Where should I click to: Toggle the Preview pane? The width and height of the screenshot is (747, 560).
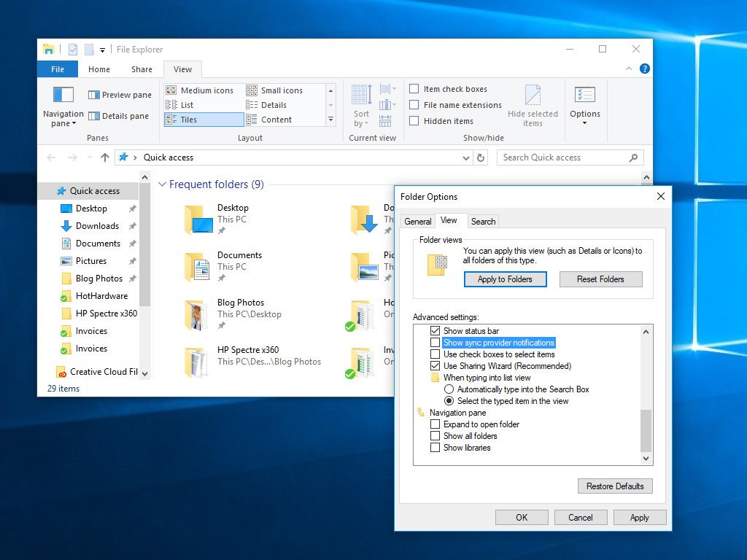point(120,95)
